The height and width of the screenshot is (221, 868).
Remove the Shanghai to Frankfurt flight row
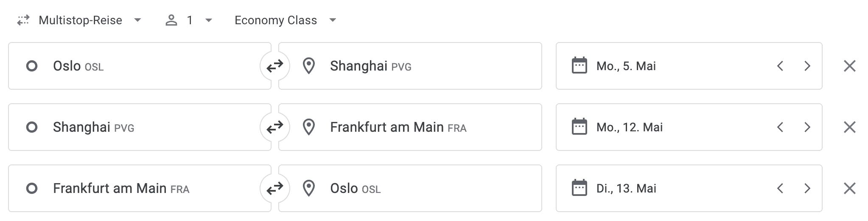[x=849, y=127]
